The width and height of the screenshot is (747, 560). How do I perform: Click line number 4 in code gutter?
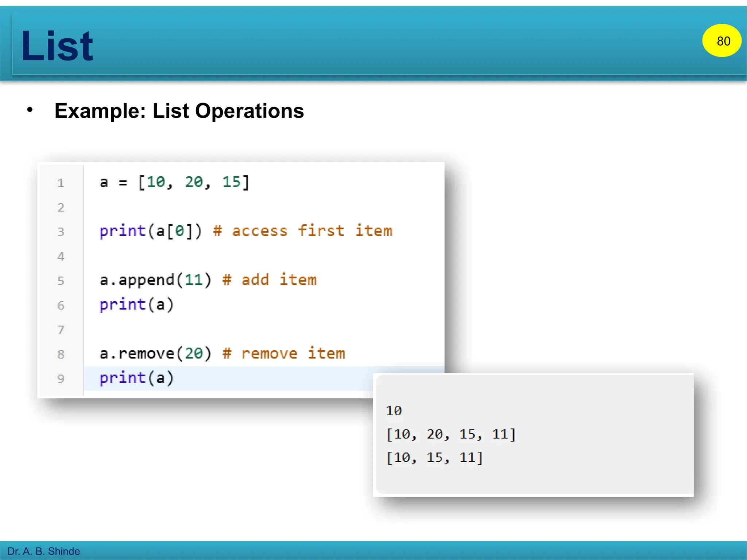[61, 256]
